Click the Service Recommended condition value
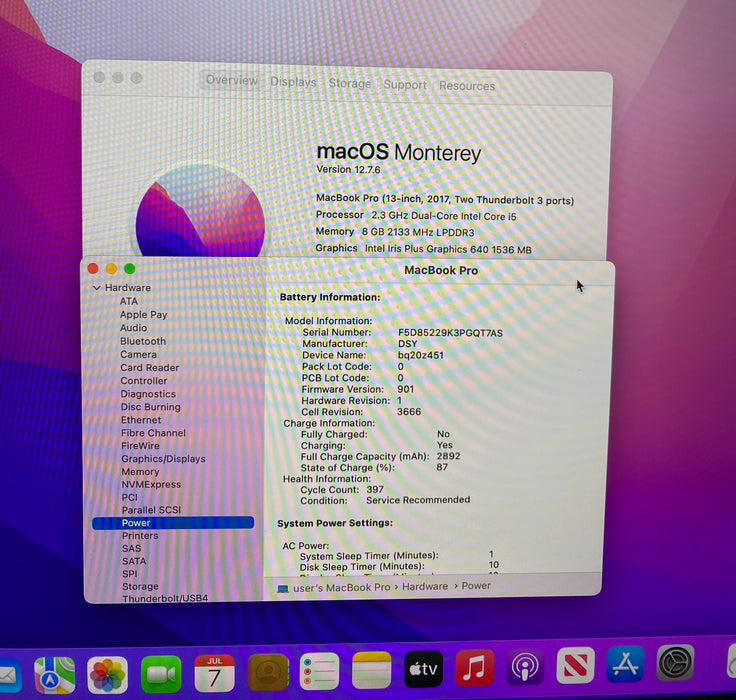Screen dimensions: 736x700 (x=418, y=500)
